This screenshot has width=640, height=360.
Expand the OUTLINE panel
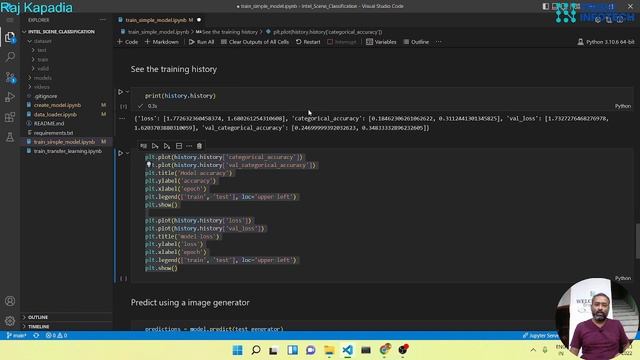(38, 317)
